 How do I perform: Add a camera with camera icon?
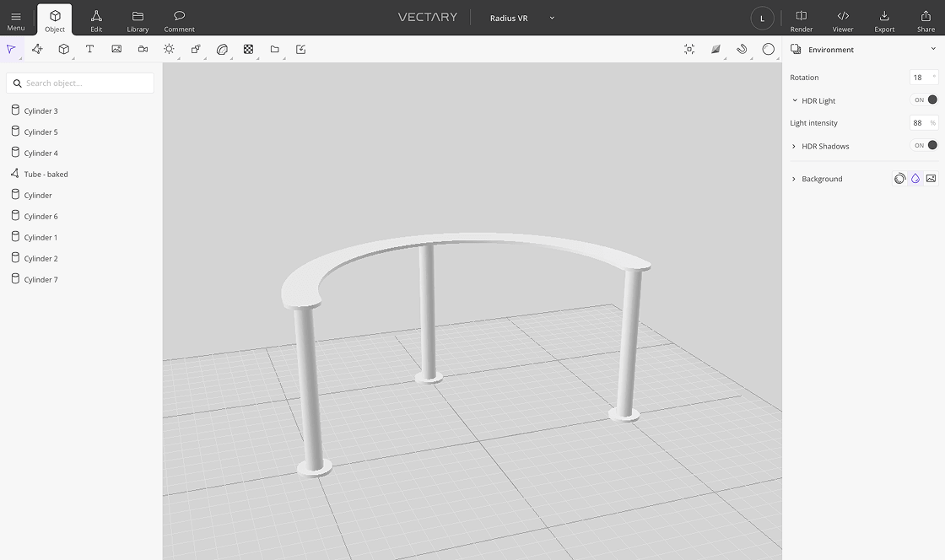click(143, 50)
